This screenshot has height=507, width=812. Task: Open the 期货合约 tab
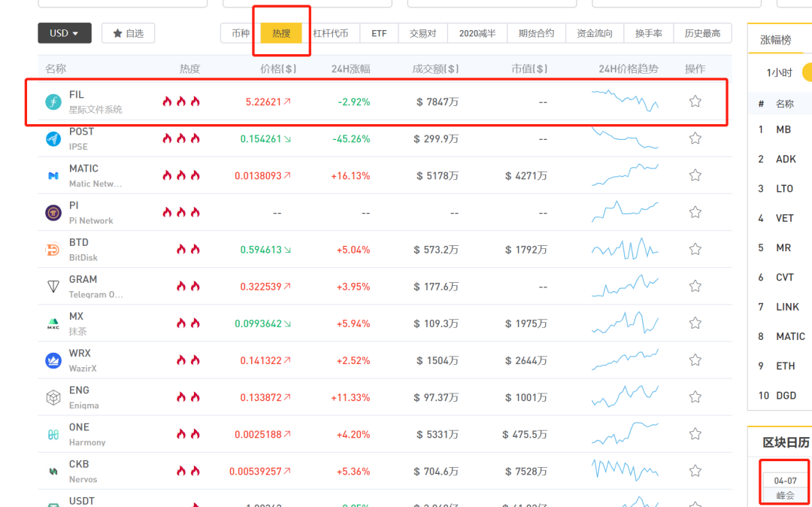tap(537, 34)
